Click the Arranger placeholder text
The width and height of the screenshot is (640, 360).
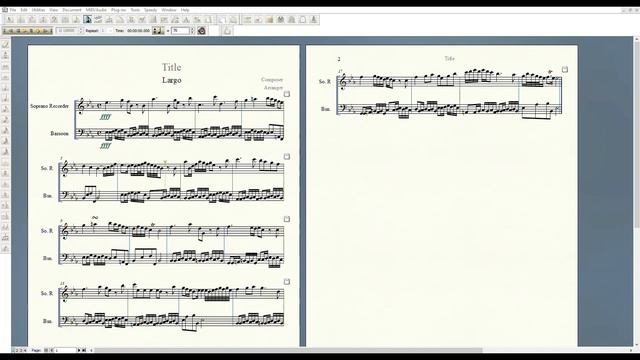[x=273, y=87]
